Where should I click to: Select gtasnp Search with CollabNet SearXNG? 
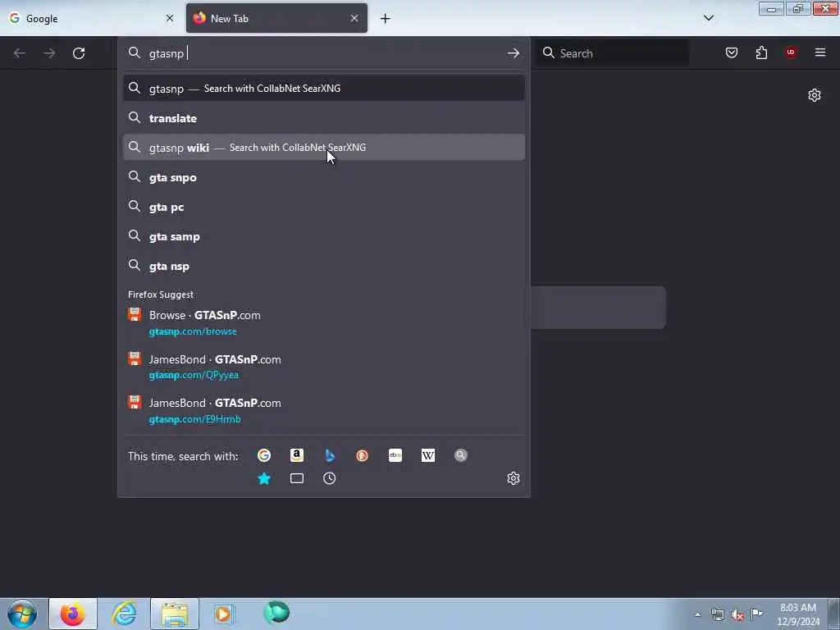323,89
